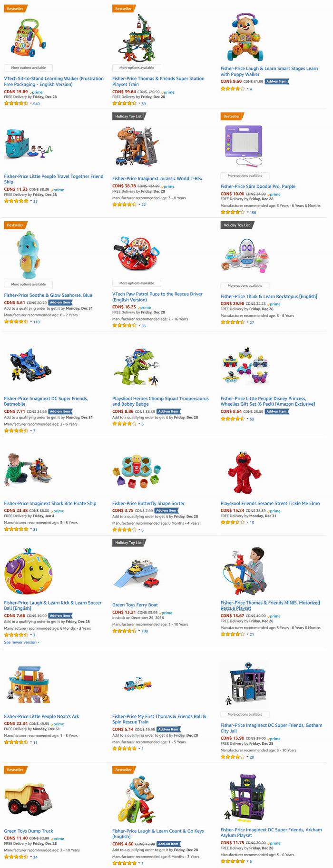This screenshot has width=333, height=868.
Task: Click the Fisher-Price Thomas Super Station image
Action: point(137,37)
